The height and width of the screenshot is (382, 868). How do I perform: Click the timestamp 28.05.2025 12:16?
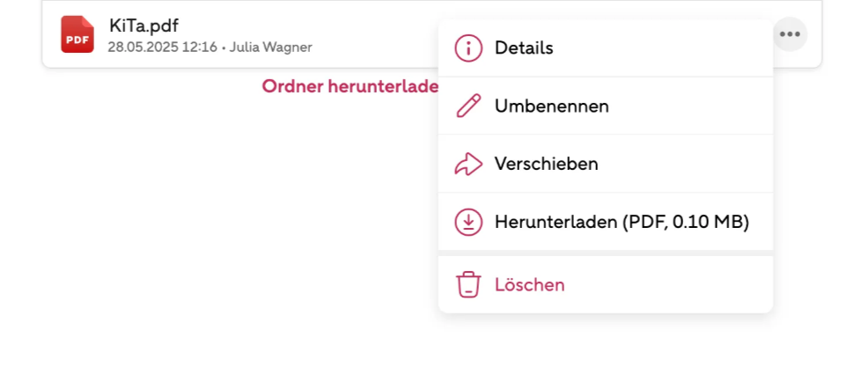pyautogui.click(x=162, y=48)
